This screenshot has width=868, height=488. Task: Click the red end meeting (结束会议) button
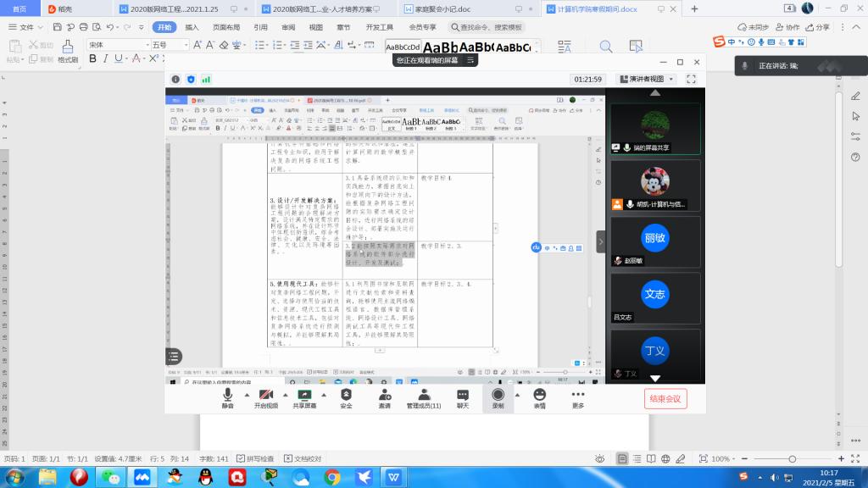pos(664,398)
